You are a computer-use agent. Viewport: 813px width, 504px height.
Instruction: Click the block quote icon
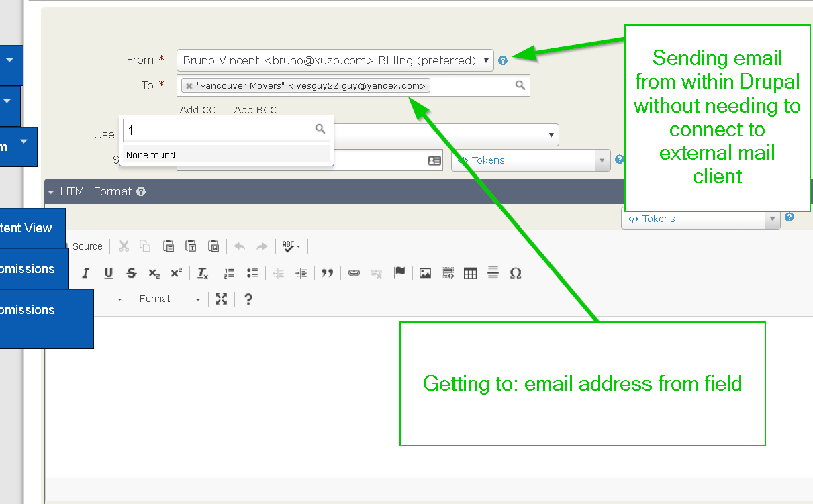tap(327, 273)
